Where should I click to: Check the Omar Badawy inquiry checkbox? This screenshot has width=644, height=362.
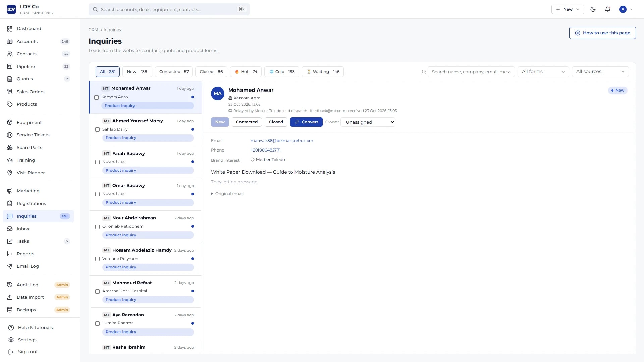click(98, 194)
